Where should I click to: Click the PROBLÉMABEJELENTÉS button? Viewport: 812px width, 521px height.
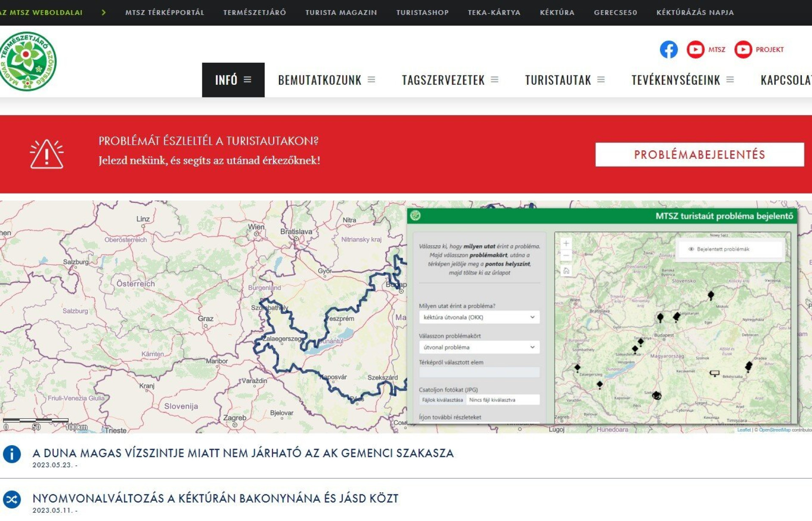click(x=699, y=155)
